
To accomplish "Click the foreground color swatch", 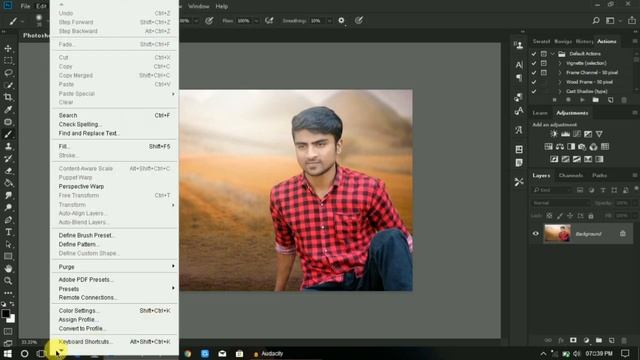I will pyautogui.click(x=6, y=313).
